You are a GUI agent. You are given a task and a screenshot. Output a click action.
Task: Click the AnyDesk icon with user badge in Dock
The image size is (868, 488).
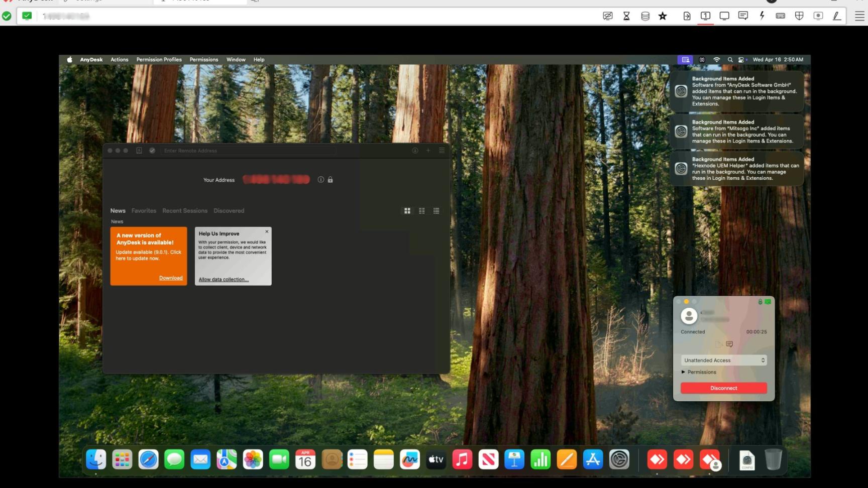click(x=710, y=459)
